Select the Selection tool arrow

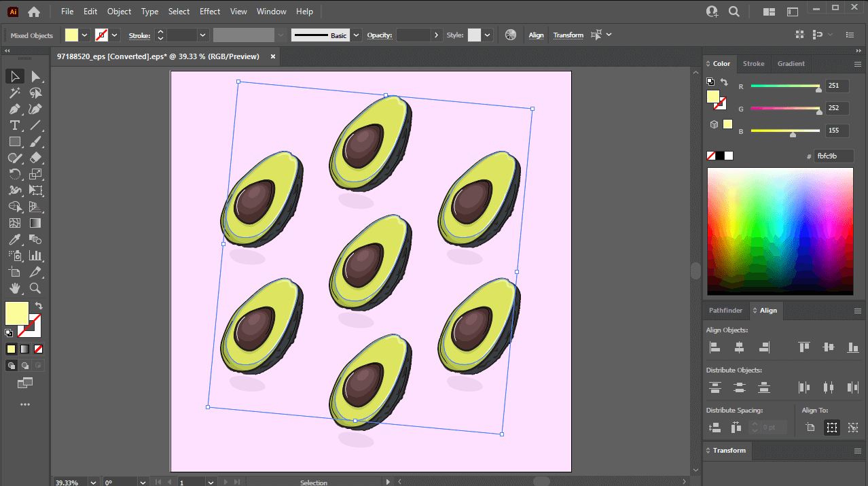[x=15, y=76]
